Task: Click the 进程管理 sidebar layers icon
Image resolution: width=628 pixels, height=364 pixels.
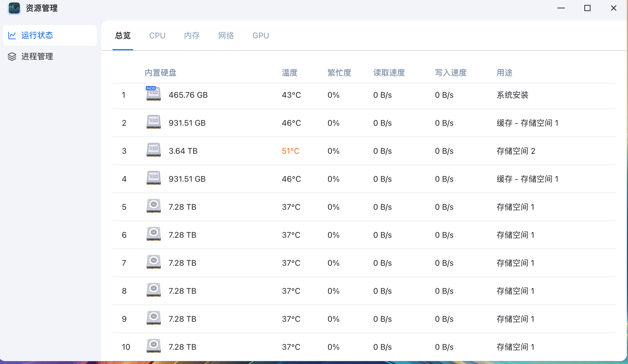Action: point(12,57)
